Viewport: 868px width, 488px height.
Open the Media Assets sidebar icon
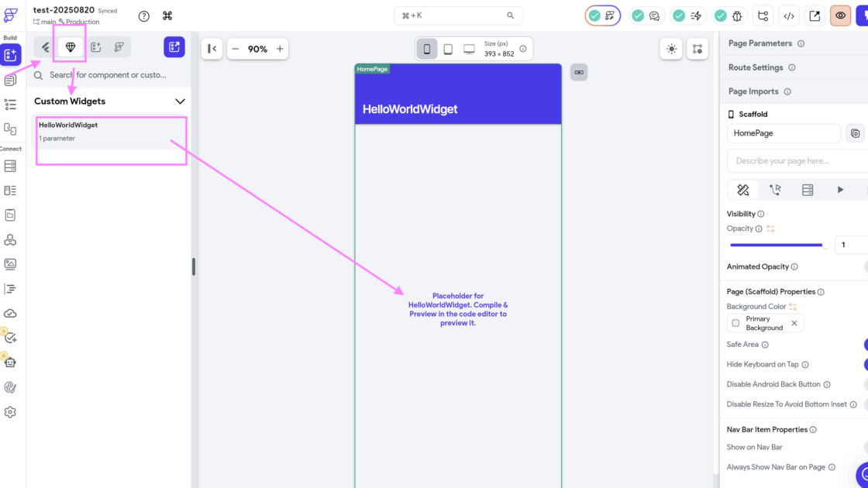[x=10, y=264]
